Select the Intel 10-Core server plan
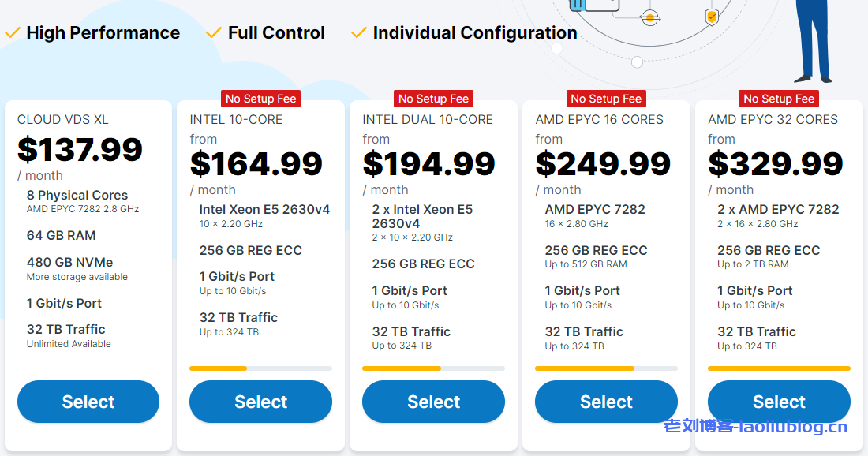The image size is (868, 456). [x=260, y=402]
